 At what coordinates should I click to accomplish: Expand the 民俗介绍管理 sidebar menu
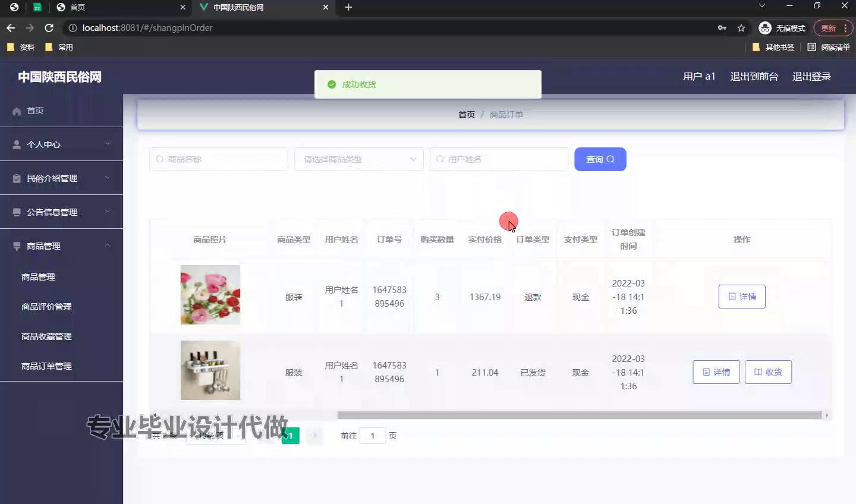point(61,178)
